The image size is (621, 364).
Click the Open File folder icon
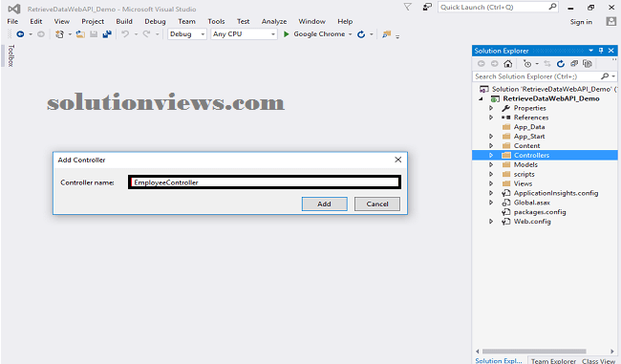tap(80, 34)
